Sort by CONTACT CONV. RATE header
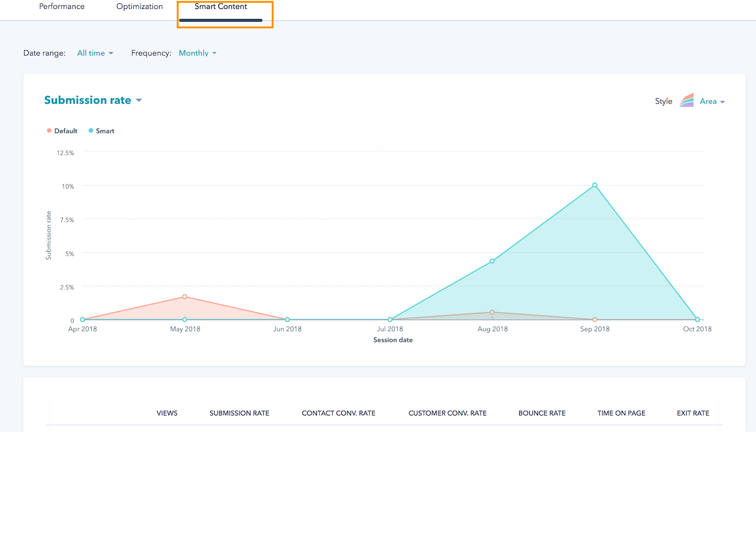The width and height of the screenshot is (756, 536). (339, 413)
